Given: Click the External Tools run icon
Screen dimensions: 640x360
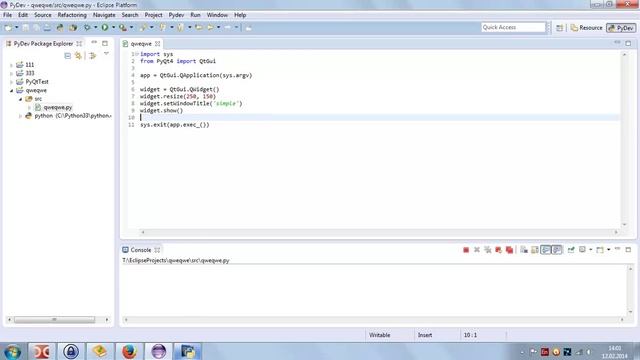Looking at the screenshot, I should 122,27.
